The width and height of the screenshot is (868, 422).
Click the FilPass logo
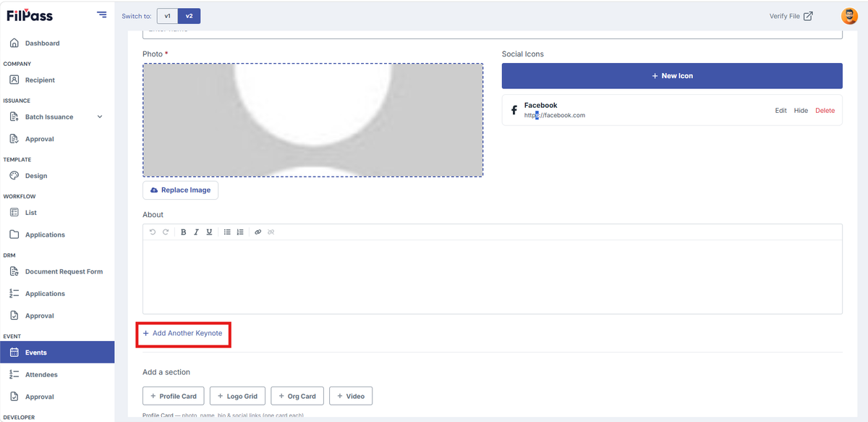[30, 15]
